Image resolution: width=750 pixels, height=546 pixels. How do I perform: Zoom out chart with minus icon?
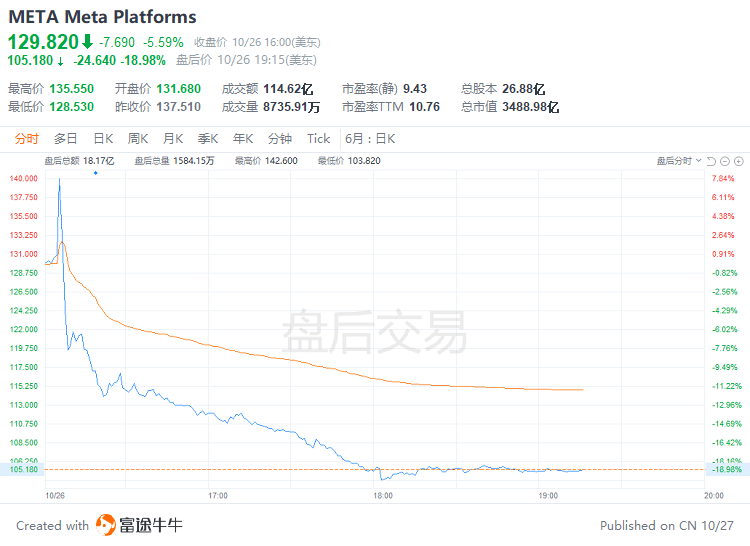point(725,161)
